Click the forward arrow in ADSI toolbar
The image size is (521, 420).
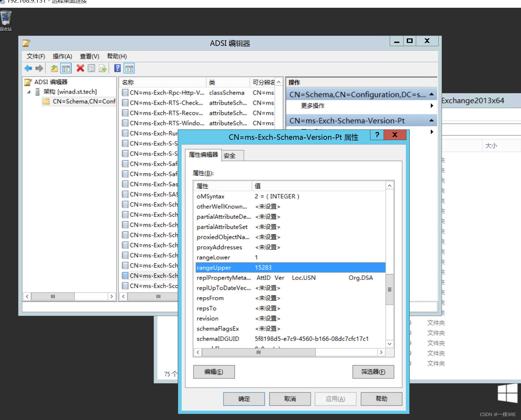pos(39,68)
